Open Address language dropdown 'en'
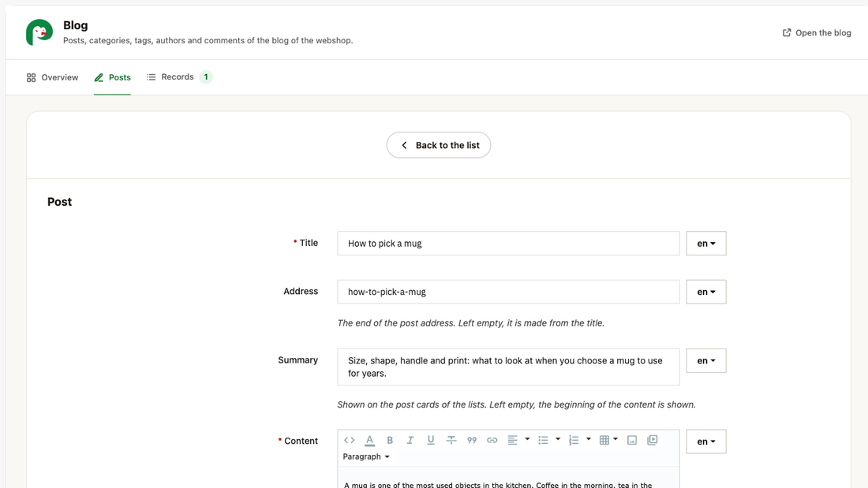 705,292
